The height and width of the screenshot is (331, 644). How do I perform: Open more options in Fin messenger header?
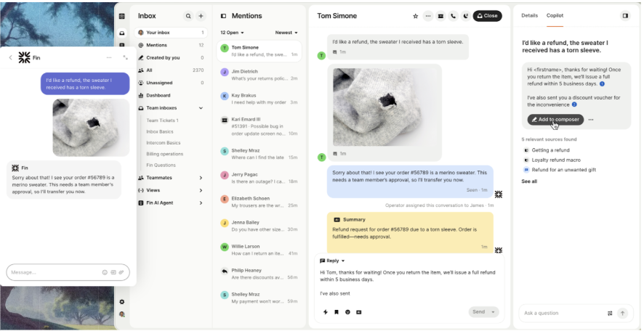coord(109,58)
